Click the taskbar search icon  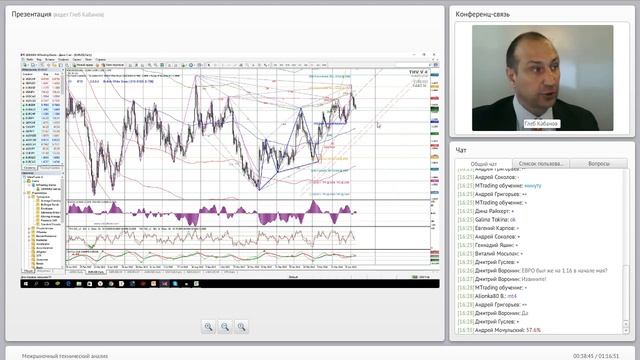point(36,283)
